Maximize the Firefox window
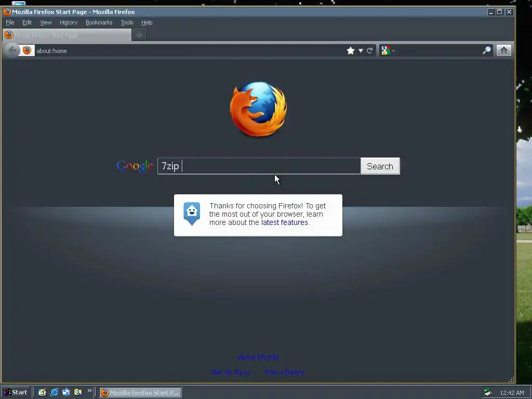Viewport: 532px width, 399px height. 499,12
